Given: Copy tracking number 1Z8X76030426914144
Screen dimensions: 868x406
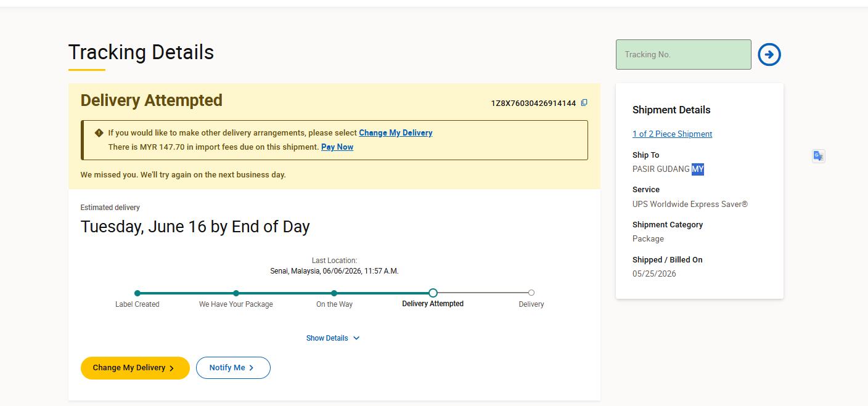Looking at the screenshot, I should pyautogui.click(x=584, y=103).
